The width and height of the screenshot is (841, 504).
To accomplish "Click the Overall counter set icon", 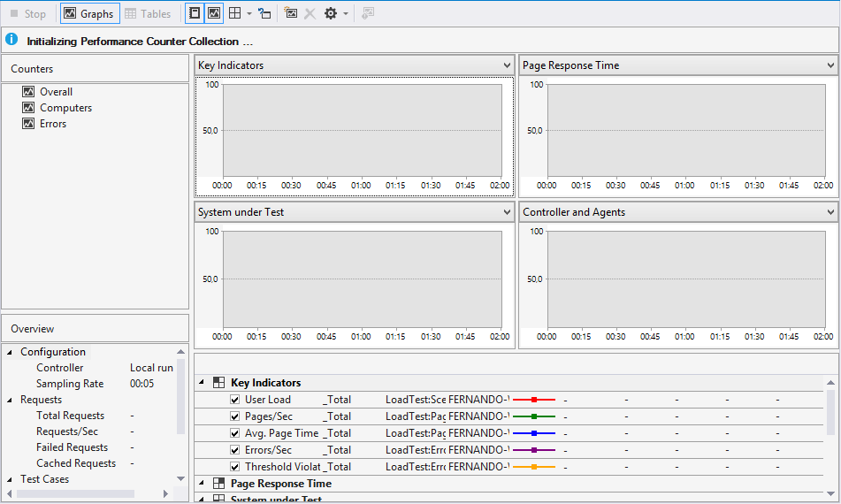I will click(28, 92).
